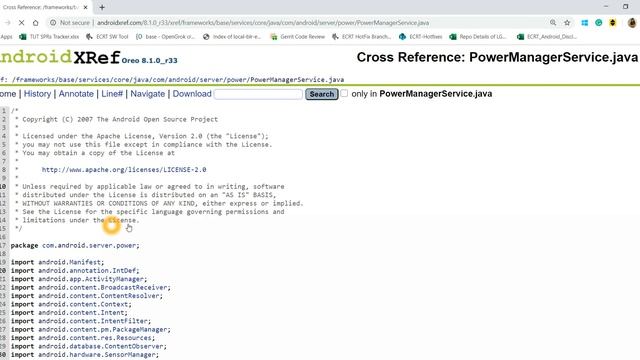Viewport: 640px width, 360px height.
Task: Click the Cross Reference: PowerManagerService.java heading
Action: [x=497, y=57]
